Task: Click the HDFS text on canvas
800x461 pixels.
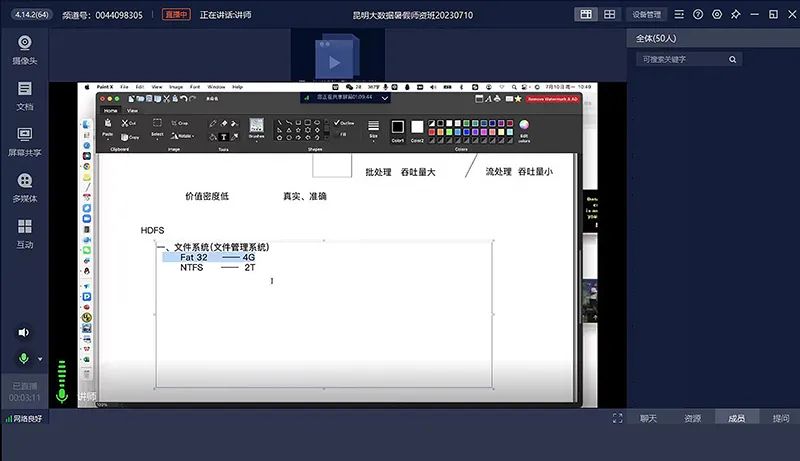Action: click(x=152, y=230)
